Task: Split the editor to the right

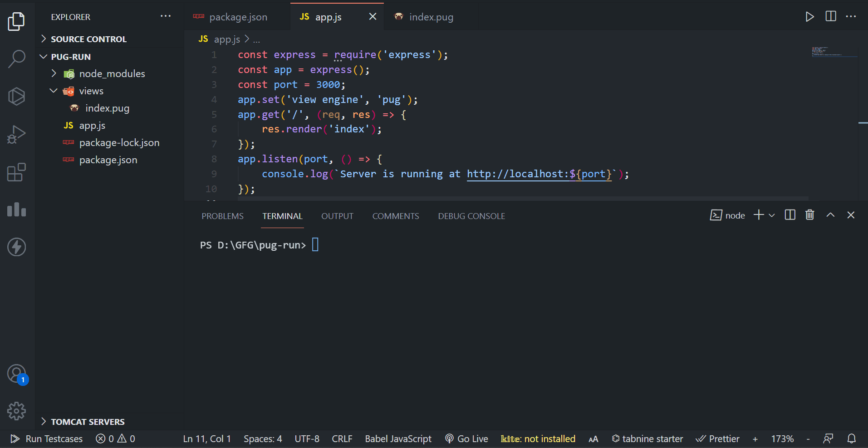Action: click(831, 17)
